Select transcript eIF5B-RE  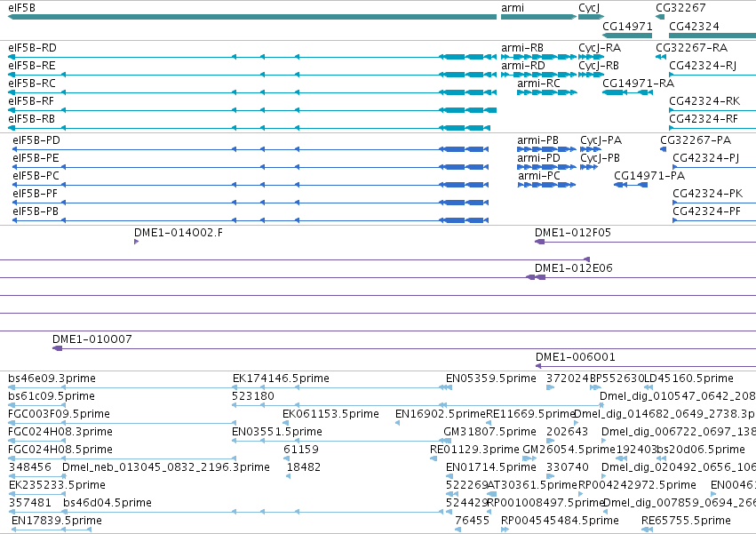[x=252, y=75]
